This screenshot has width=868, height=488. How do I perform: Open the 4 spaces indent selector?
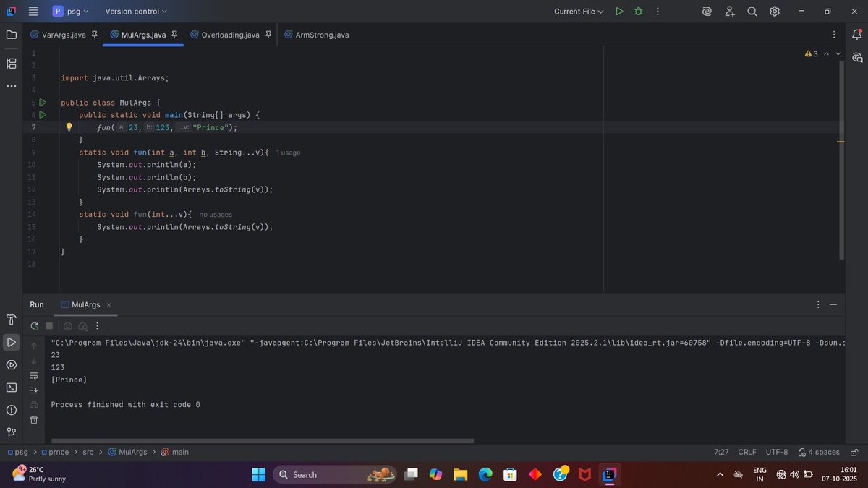coord(819,452)
